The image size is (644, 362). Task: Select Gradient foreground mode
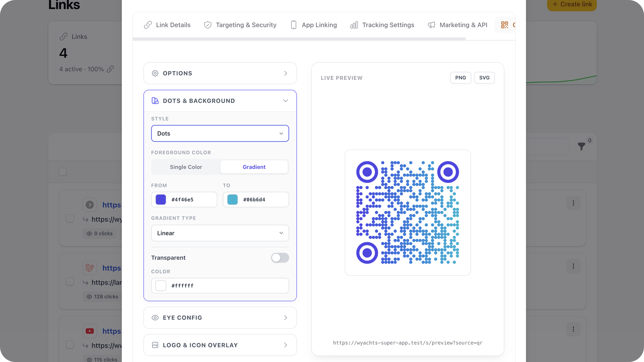pos(254,167)
